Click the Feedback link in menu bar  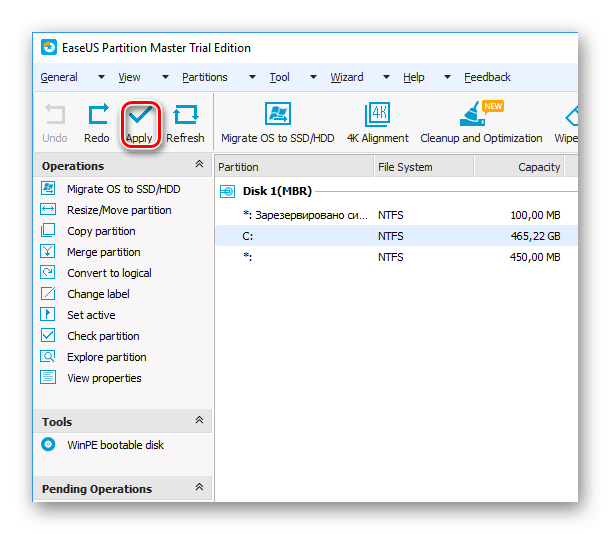[487, 77]
